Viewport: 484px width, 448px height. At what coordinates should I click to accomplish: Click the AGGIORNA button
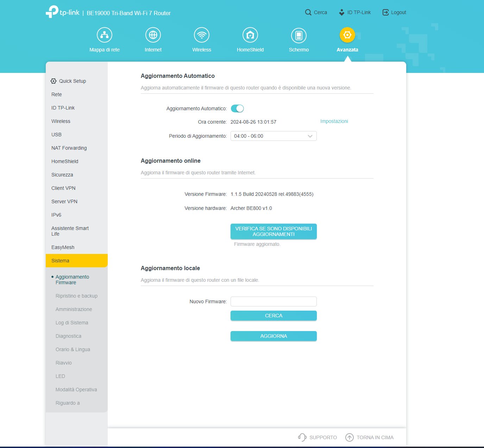pyautogui.click(x=274, y=336)
